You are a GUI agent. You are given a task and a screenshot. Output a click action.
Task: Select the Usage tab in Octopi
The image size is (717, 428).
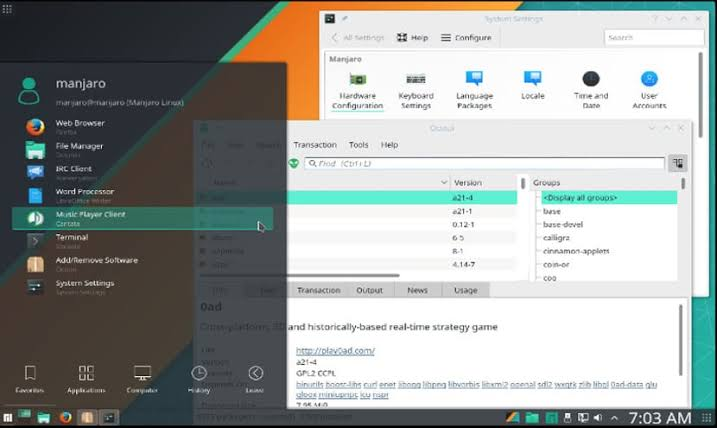tap(466, 290)
